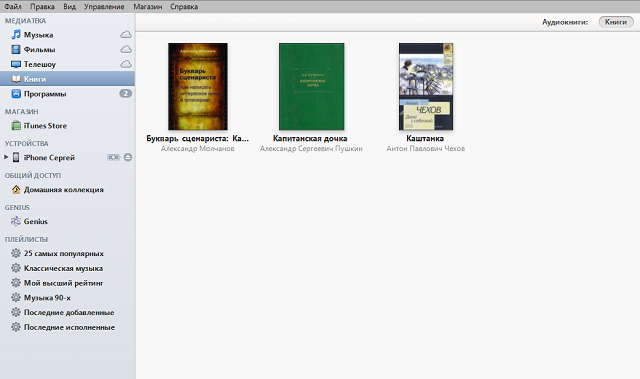Open the Фильмы library icon
Image resolution: width=640 pixels, height=379 pixels.
point(16,49)
